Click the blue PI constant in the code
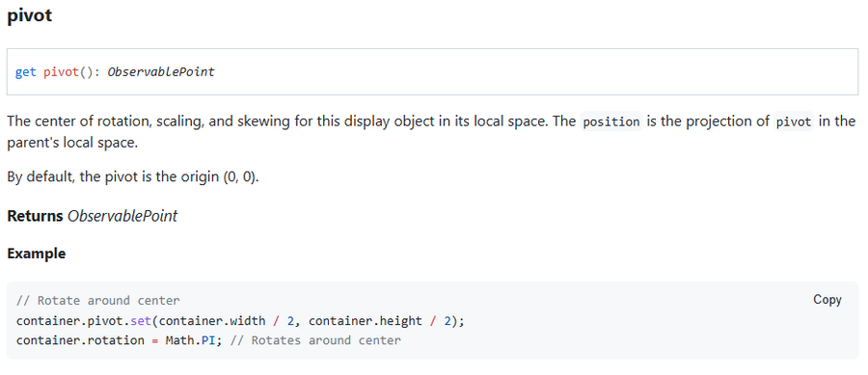Image resolution: width=868 pixels, height=375 pixels. coord(207,340)
